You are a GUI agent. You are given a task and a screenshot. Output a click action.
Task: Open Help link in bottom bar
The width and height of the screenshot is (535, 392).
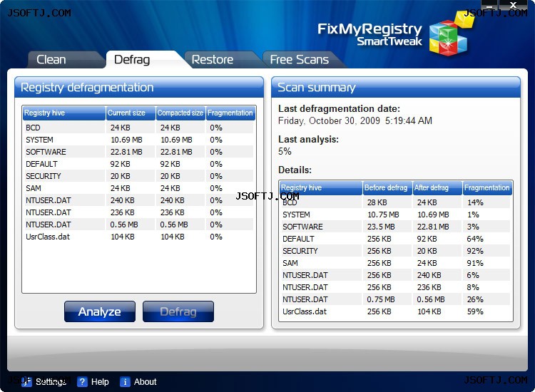click(x=100, y=382)
